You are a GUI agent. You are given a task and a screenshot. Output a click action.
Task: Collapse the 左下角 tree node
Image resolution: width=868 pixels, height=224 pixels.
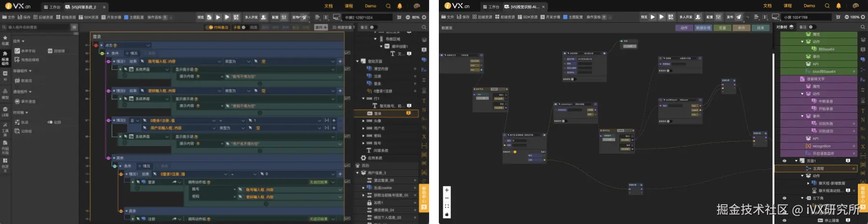pos(802,198)
